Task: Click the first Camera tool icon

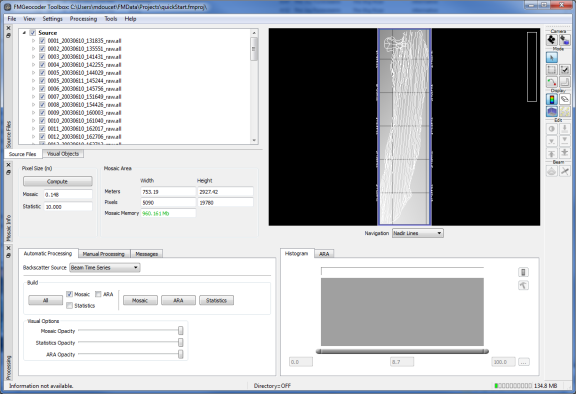Action: click(552, 40)
